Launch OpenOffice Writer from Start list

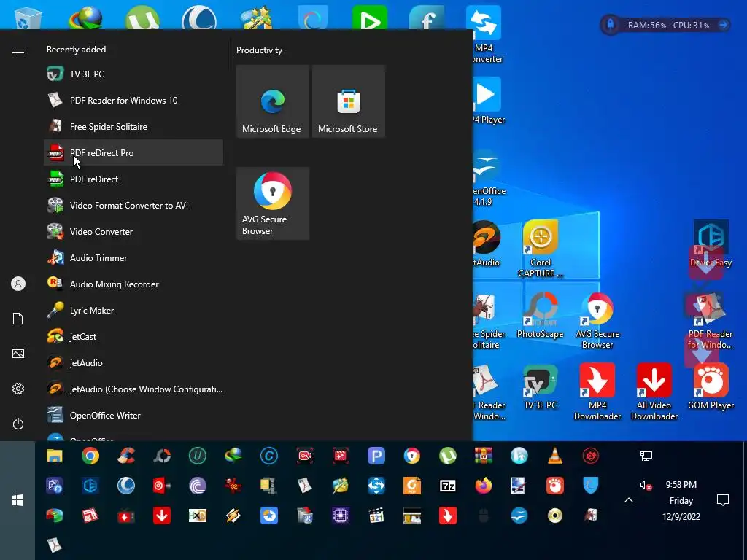[x=133, y=415]
